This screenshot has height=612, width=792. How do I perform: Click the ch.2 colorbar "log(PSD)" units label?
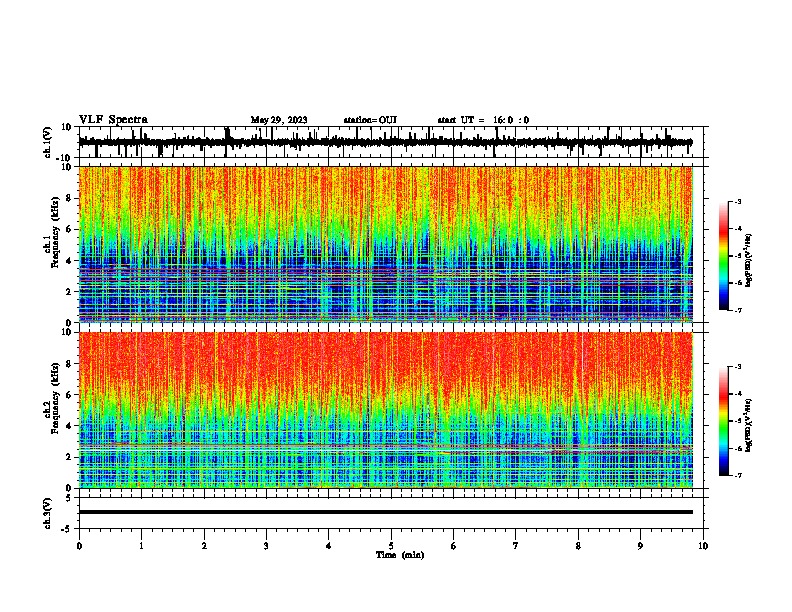(x=748, y=425)
